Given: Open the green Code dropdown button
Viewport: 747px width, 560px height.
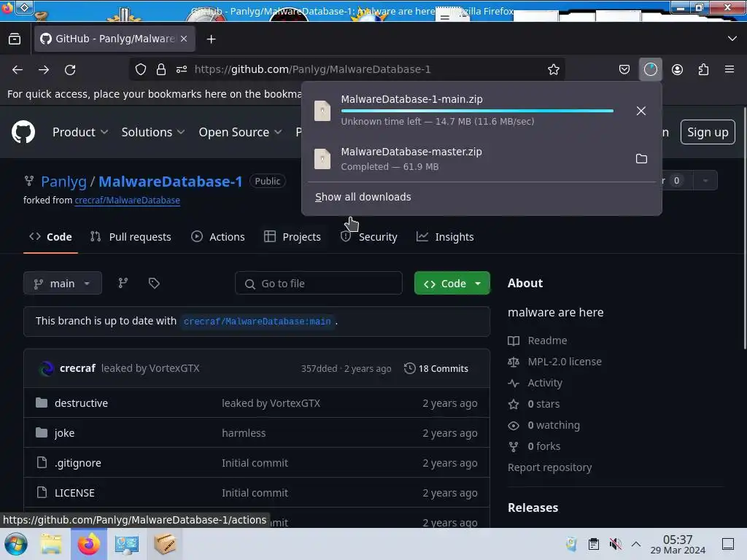Looking at the screenshot, I should pyautogui.click(x=452, y=284).
